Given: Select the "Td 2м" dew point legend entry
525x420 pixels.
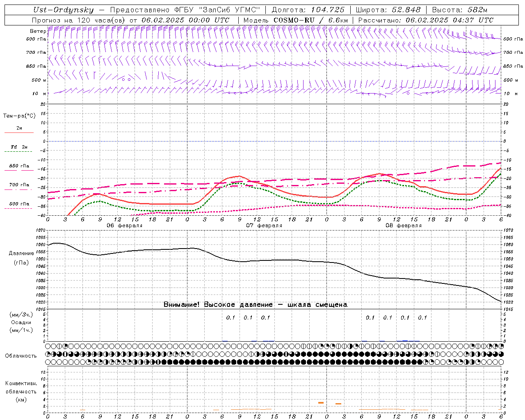Looking at the screenshot, I should [x=19, y=147].
